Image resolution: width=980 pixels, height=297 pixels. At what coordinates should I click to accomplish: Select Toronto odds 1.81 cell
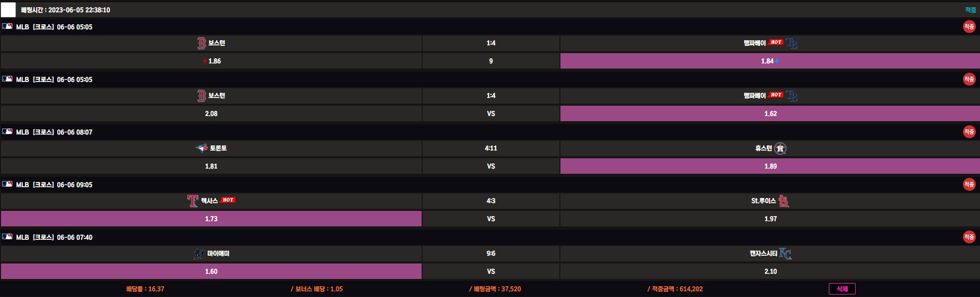211,166
